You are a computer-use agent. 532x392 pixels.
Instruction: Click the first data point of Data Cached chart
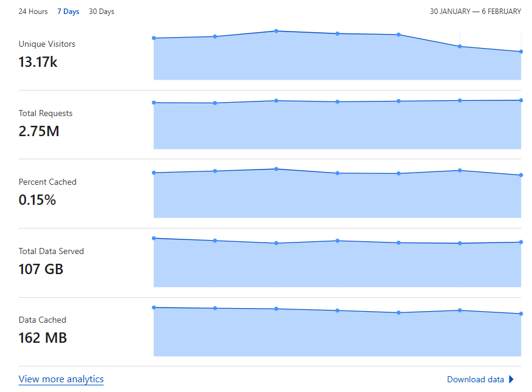(154, 308)
